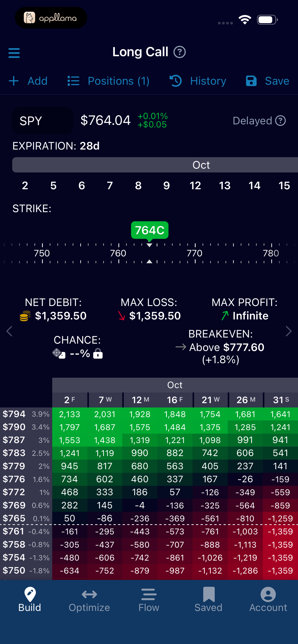Tap the Infinite max profit value
The height and width of the screenshot is (644, 298).
coord(251,316)
